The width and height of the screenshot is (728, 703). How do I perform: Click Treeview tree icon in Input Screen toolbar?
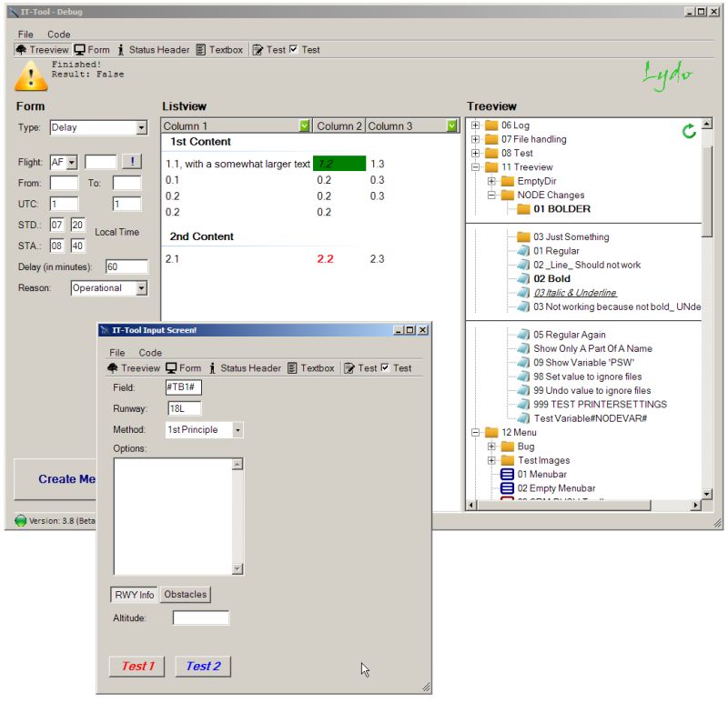tap(112, 368)
